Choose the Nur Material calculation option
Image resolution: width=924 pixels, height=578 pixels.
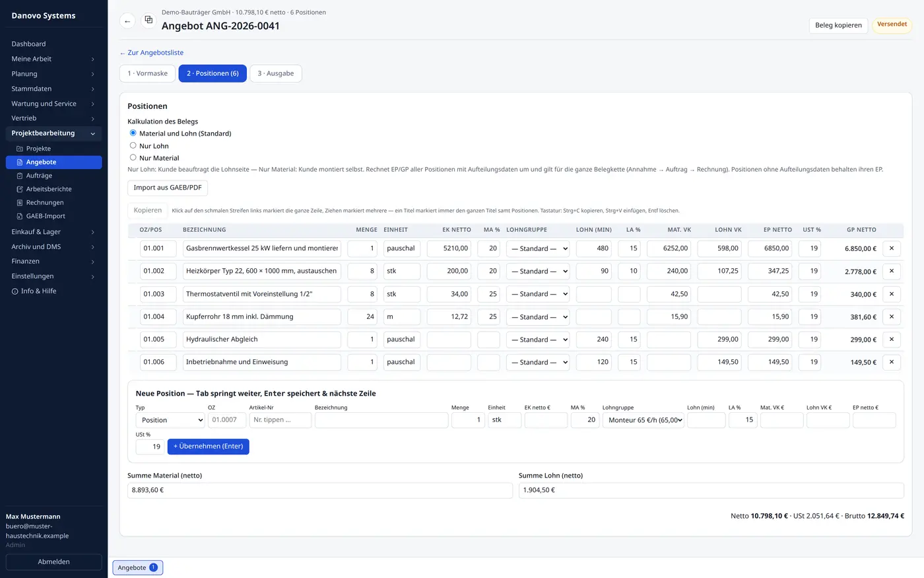pyautogui.click(x=133, y=157)
